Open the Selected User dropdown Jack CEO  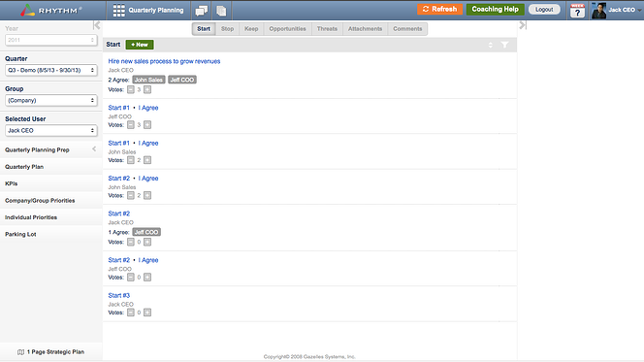(x=51, y=131)
